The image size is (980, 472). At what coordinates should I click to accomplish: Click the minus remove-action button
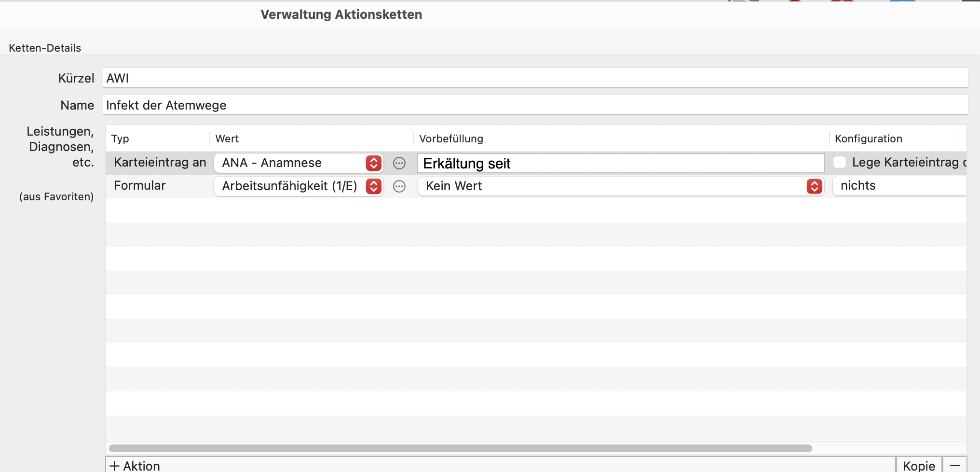tap(955, 465)
